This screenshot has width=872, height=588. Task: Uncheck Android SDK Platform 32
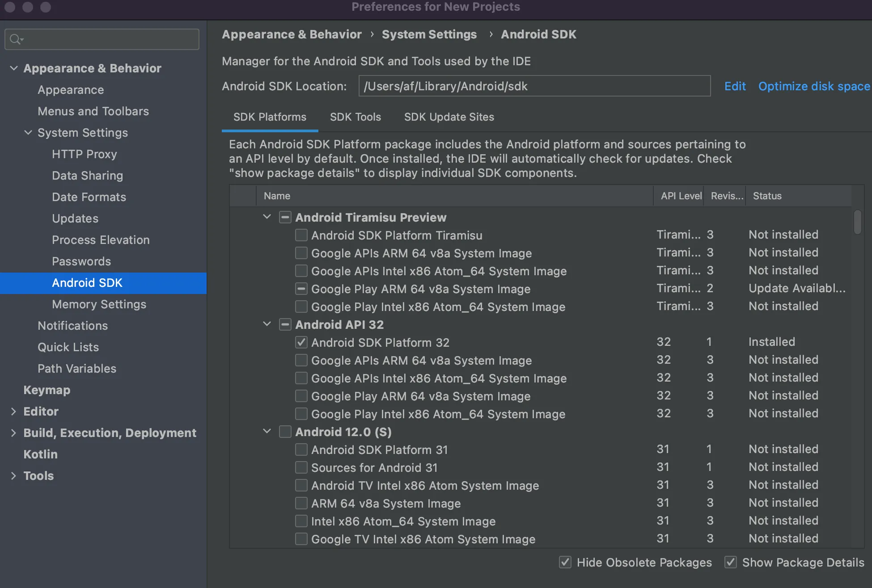pos(301,342)
